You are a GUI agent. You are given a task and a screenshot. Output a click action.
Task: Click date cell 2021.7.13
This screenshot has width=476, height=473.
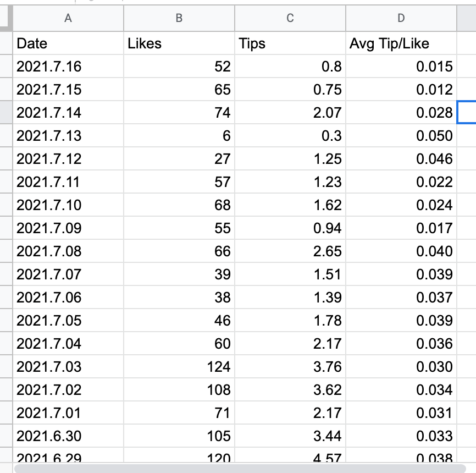tap(68, 135)
